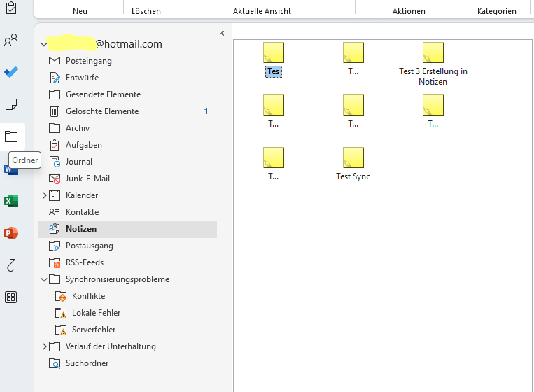Open the People view in the sidebar
This screenshot has width=534, height=392.
click(11, 41)
